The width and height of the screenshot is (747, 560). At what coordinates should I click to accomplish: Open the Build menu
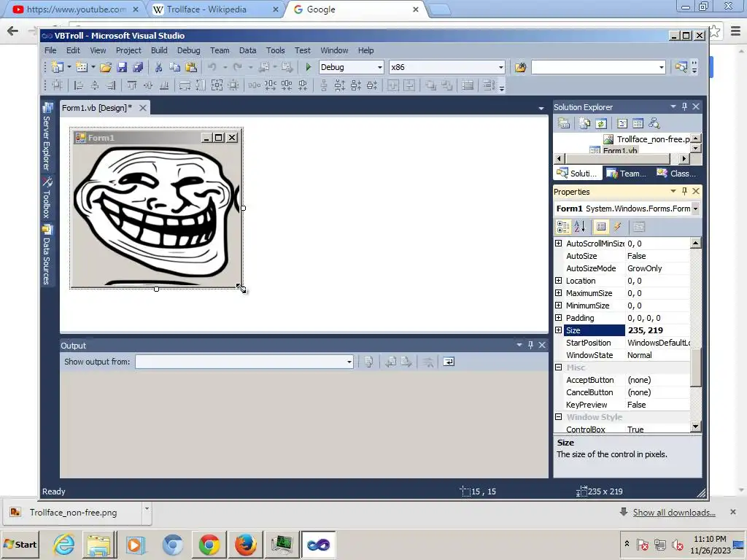click(159, 50)
